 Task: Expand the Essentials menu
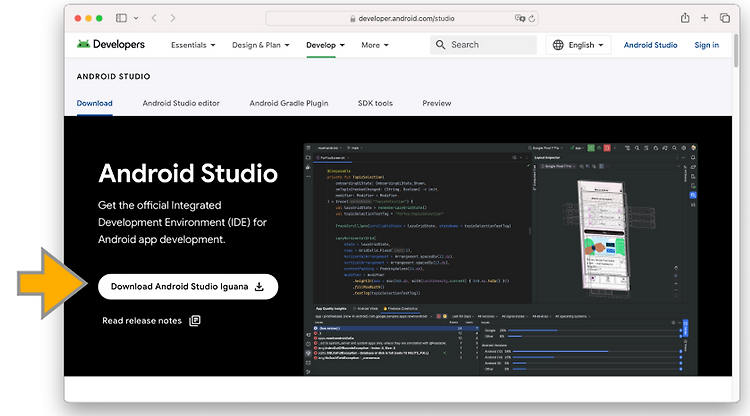[x=193, y=45]
